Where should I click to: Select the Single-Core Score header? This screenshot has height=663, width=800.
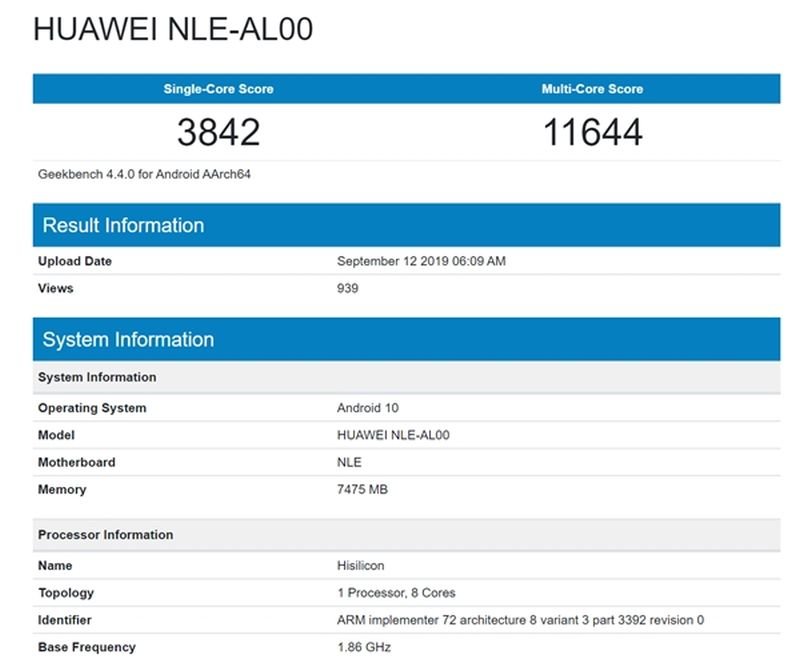click(218, 89)
